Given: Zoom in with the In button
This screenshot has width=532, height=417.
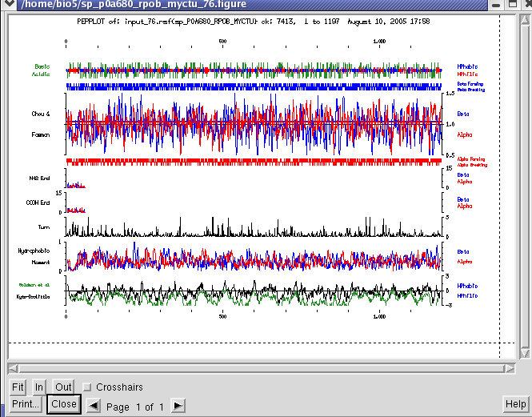Looking at the screenshot, I should tap(38, 387).
